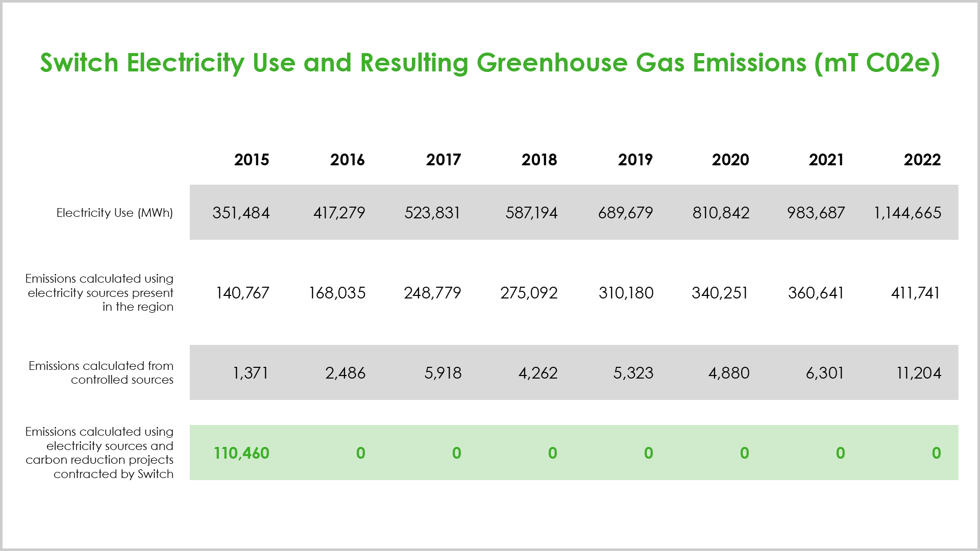Screen dimensions: 980x551
Task: Select controlled sources value 5,918
Action: click(x=443, y=373)
